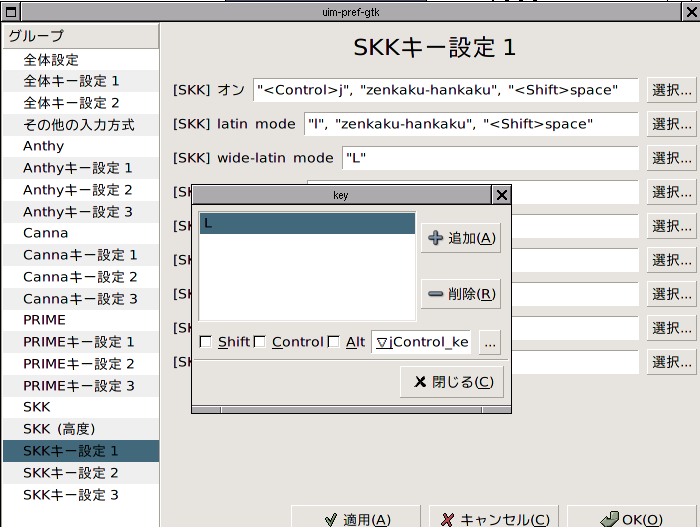Click the グループ column header
This screenshot has height=527, width=700.
[80, 36]
